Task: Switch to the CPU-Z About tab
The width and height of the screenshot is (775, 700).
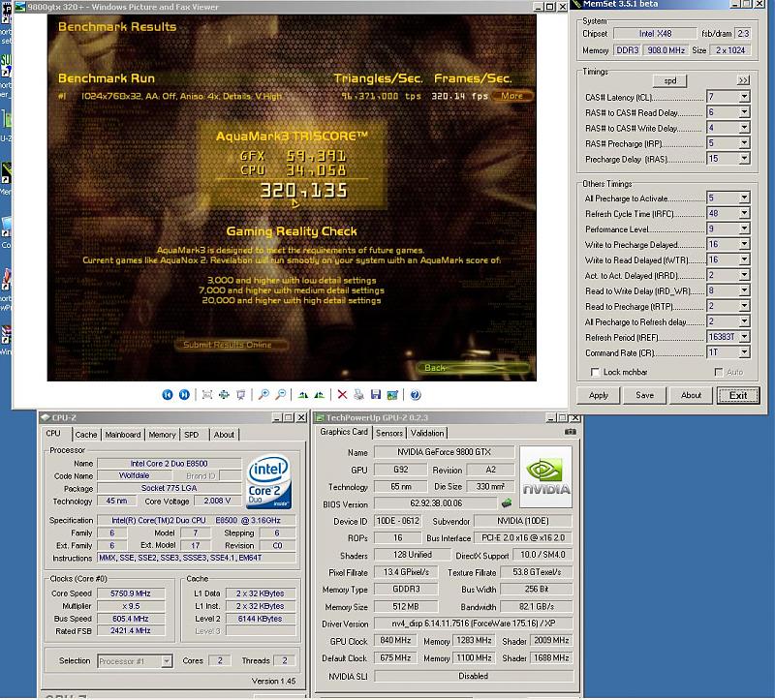Action: coord(224,435)
